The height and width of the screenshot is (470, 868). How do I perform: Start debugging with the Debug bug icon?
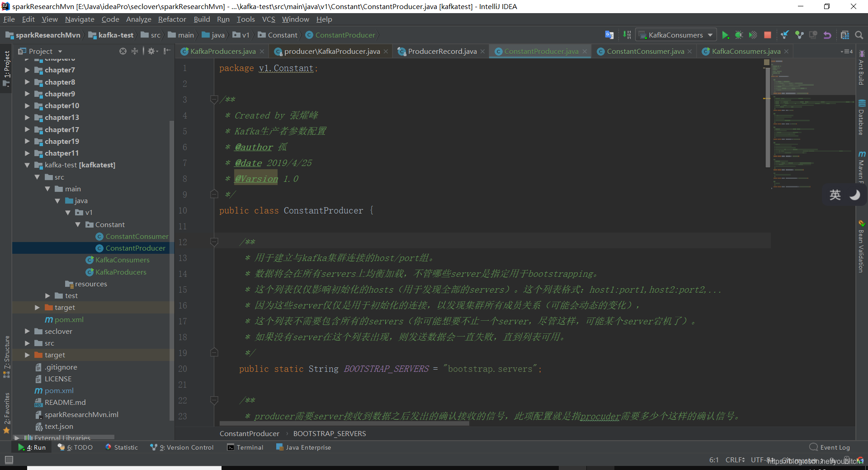[739, 35]
